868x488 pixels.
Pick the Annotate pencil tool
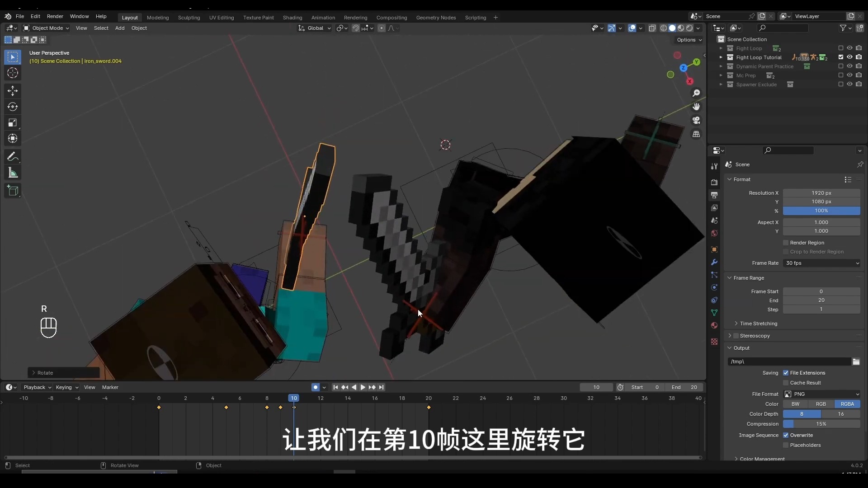[x=13, y=157]
